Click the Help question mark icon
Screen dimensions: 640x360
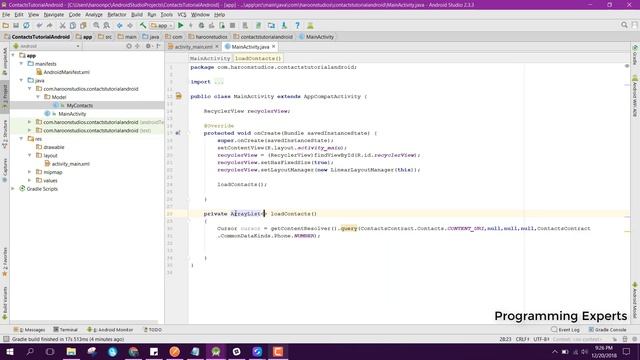(x=298, y=25)
